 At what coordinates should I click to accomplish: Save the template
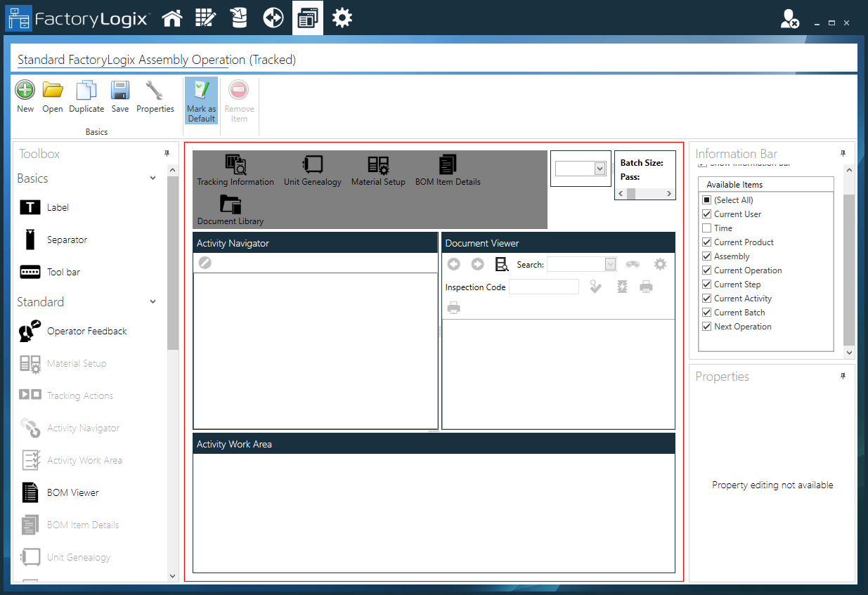[120, 96]
